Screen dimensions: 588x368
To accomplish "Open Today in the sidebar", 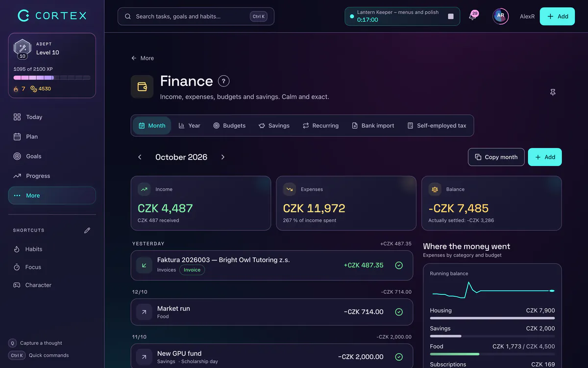I will tap(52, 117).
